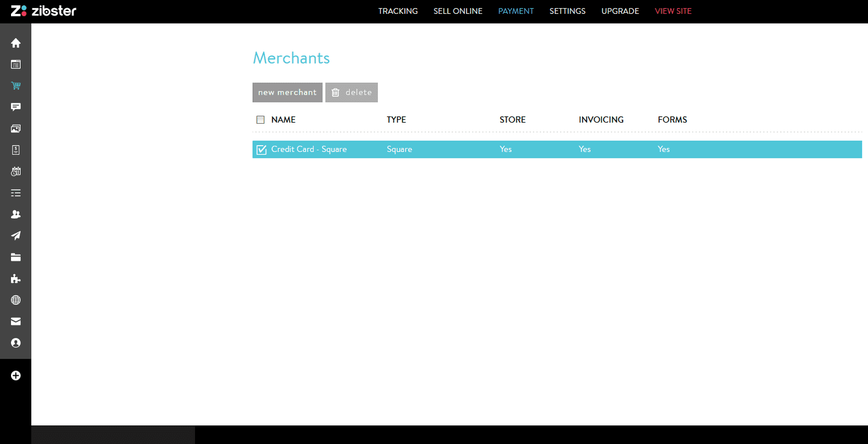Click the home icon in sidebar

(x=16, y=43)
